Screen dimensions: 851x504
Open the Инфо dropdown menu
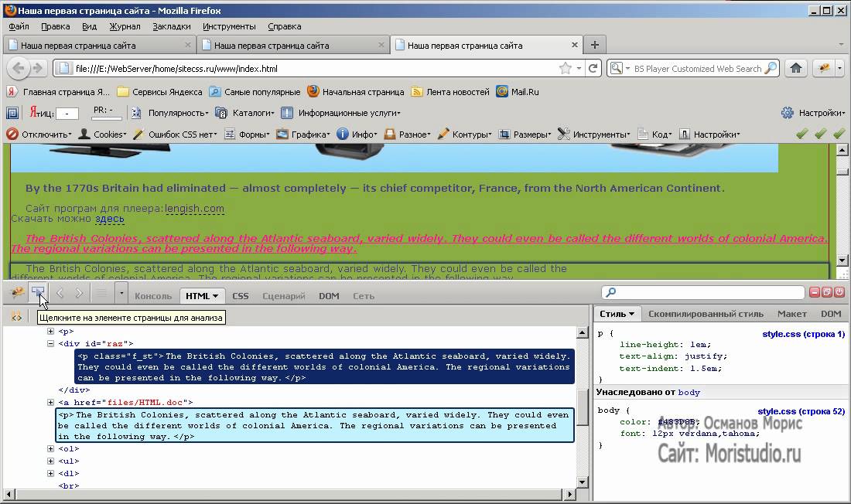point(357,134)
